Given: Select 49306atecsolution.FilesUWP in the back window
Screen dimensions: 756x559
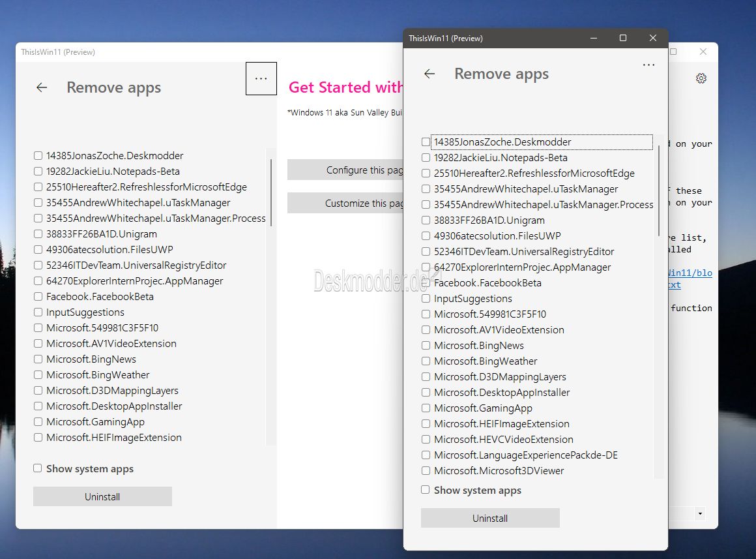Looking at the screenshot, I should 38,249.
